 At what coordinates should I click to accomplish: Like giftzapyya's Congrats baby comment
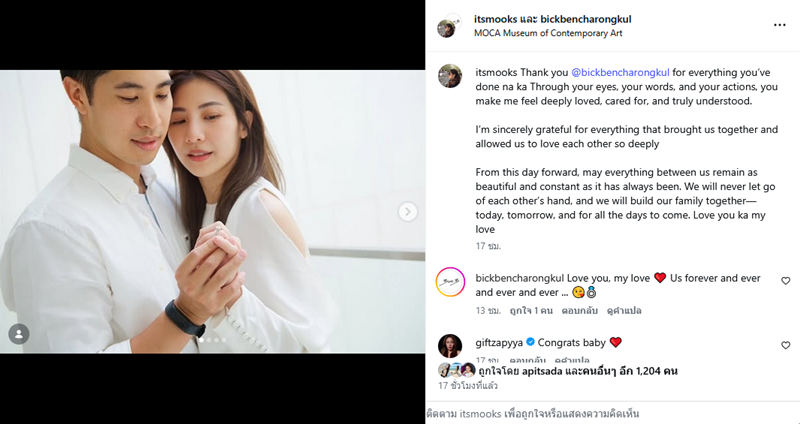785,344
